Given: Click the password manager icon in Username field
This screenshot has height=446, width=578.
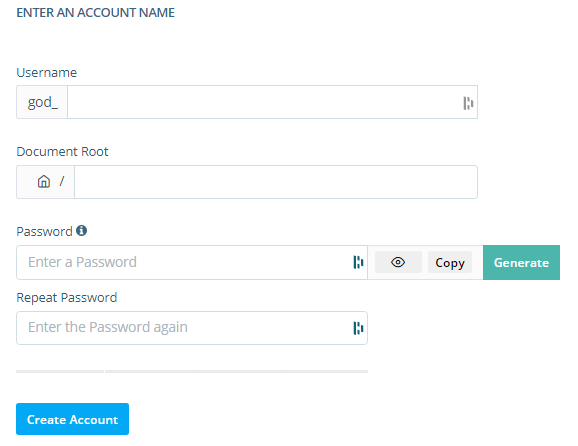Looking at the screenshot, I should pos(468,103).
